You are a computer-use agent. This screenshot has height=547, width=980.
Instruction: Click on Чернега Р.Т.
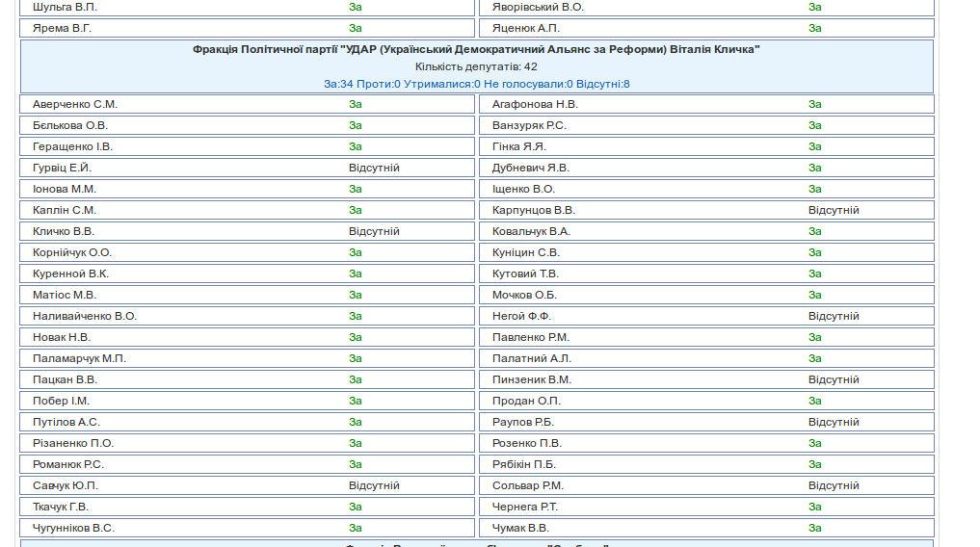(x=524, y=508)
